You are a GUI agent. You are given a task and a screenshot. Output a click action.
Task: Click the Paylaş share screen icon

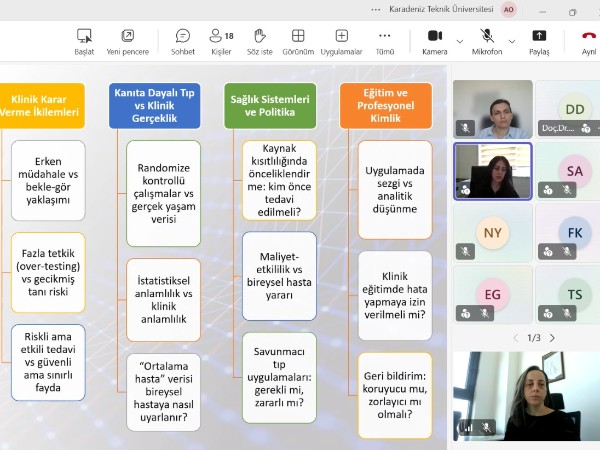(539, 37)
